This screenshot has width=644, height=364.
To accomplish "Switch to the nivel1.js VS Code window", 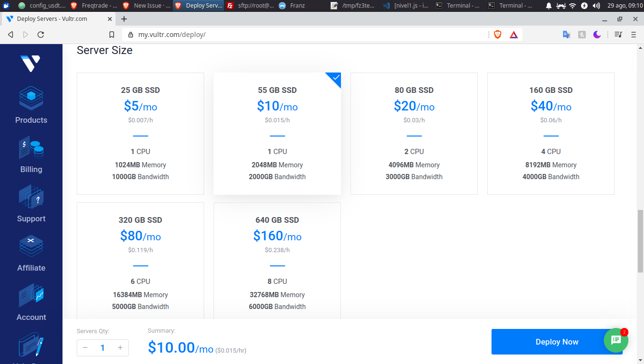I will click(406, 6).
